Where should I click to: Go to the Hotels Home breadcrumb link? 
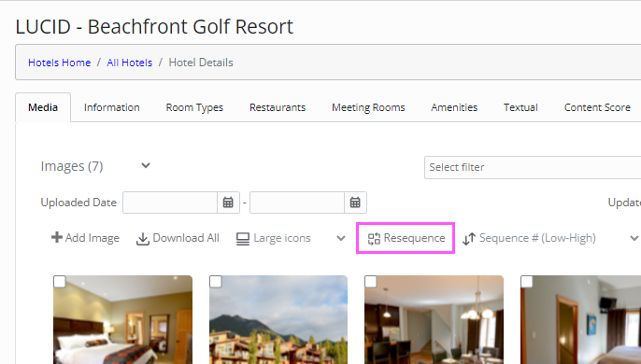tap(59, 63)
